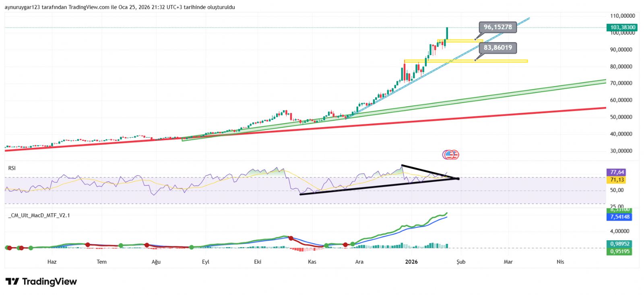The width and height of the screenshot is (644, 295).
Task: Select the RSI indicator label
Action: 12,168
